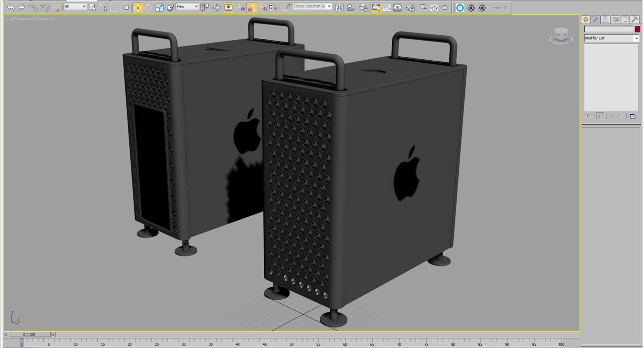The width and height of the screenshot is (644, 348).
Task: Activate Select and Rotate tool
Action: point(148,7)
